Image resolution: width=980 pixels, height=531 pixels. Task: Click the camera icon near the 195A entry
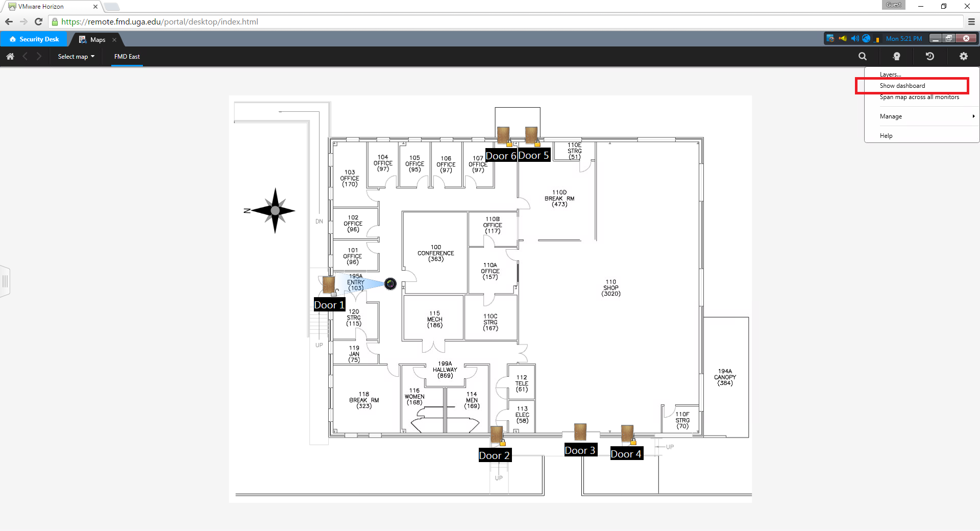coord(390,284)
